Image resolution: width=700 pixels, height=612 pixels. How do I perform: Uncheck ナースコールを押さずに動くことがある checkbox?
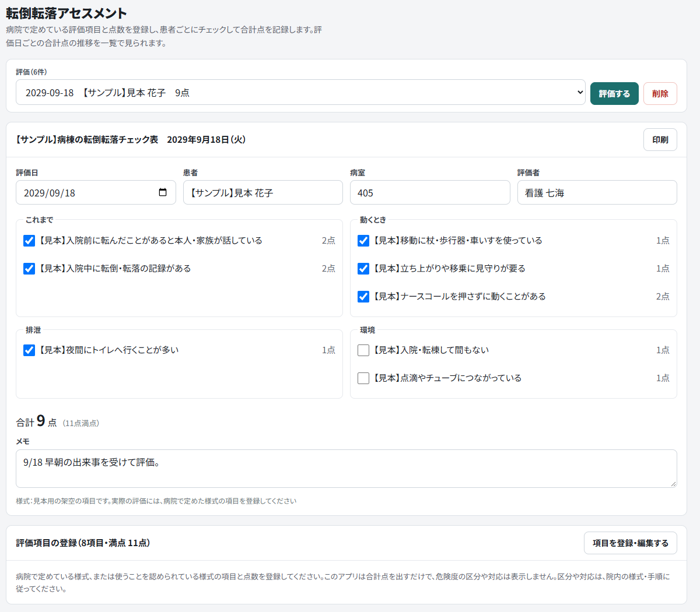coord(363,297)
